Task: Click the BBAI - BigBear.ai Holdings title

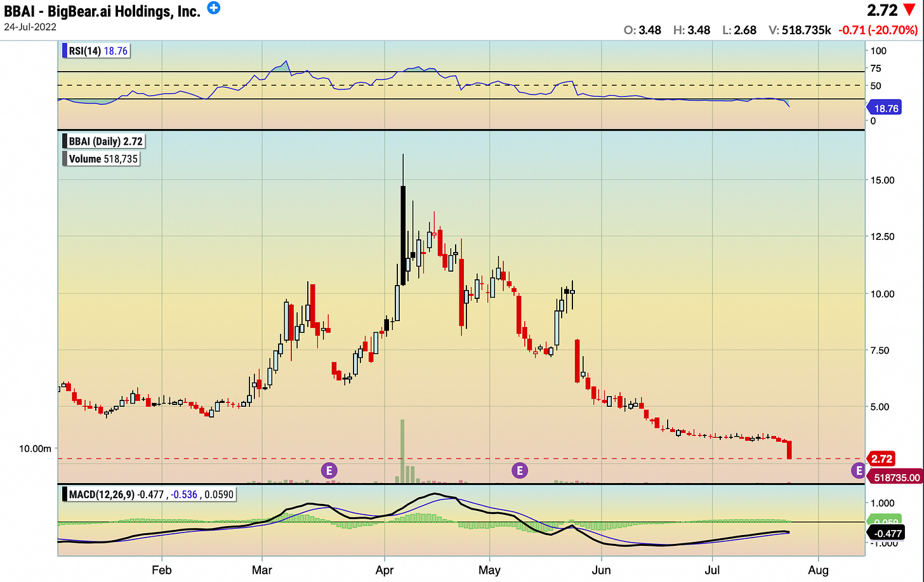Action: point(102,11)
